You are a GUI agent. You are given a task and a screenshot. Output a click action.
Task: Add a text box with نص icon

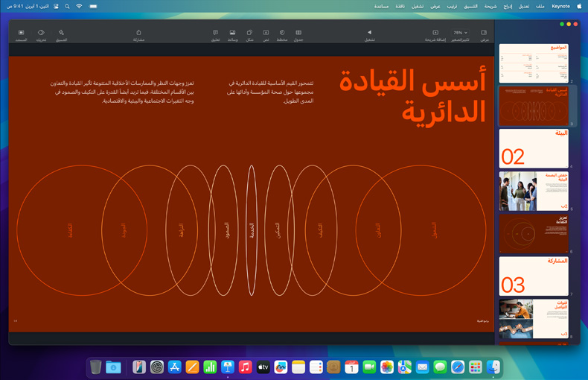click(266, 34)
